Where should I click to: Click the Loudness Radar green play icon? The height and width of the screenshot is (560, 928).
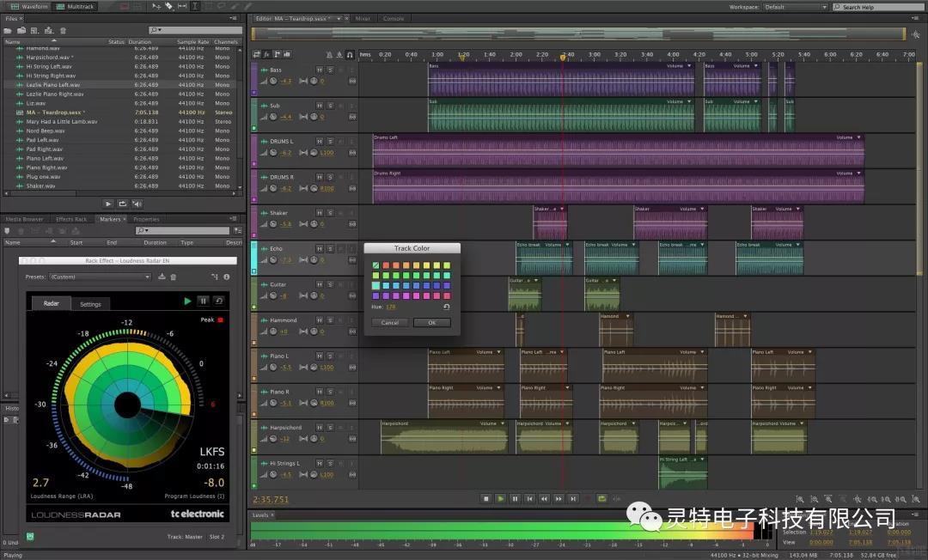pyautogui.click(x=187, y=301)
